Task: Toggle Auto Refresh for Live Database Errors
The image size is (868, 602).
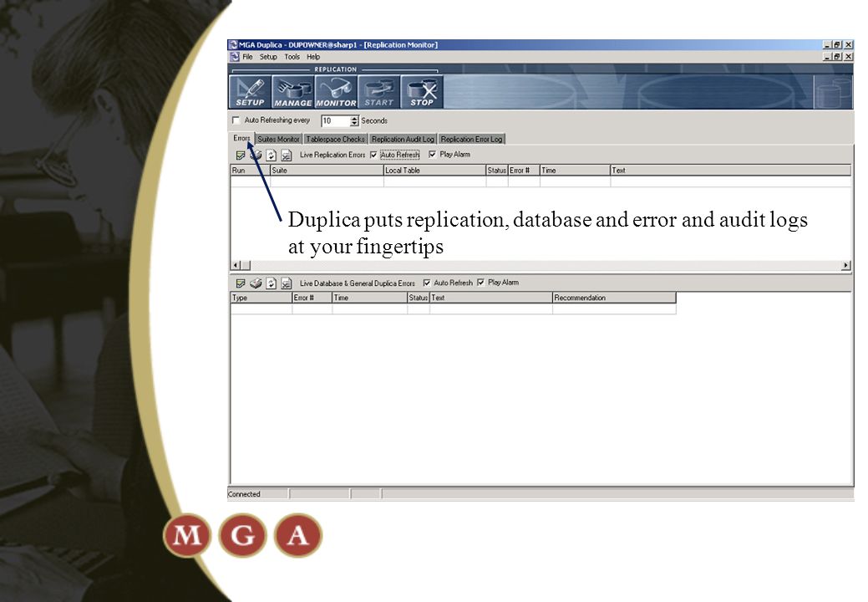Action: point(427,283)
